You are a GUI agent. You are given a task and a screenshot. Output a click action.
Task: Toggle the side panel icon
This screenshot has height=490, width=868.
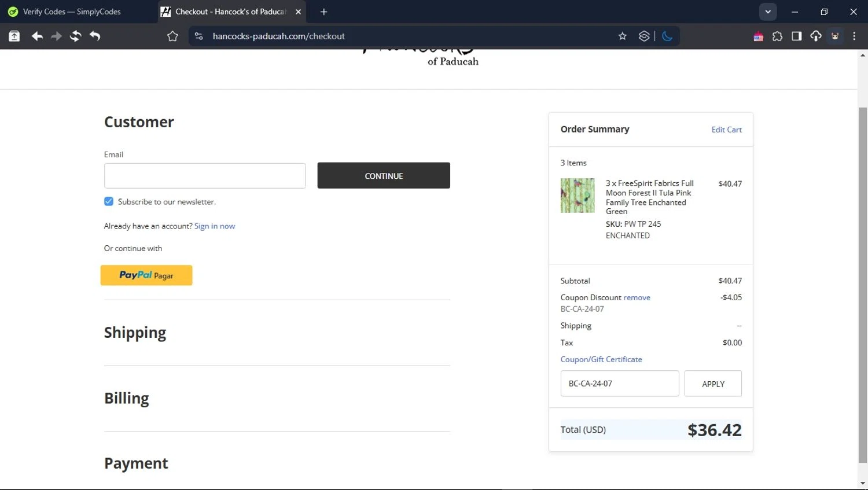point(797,36)
